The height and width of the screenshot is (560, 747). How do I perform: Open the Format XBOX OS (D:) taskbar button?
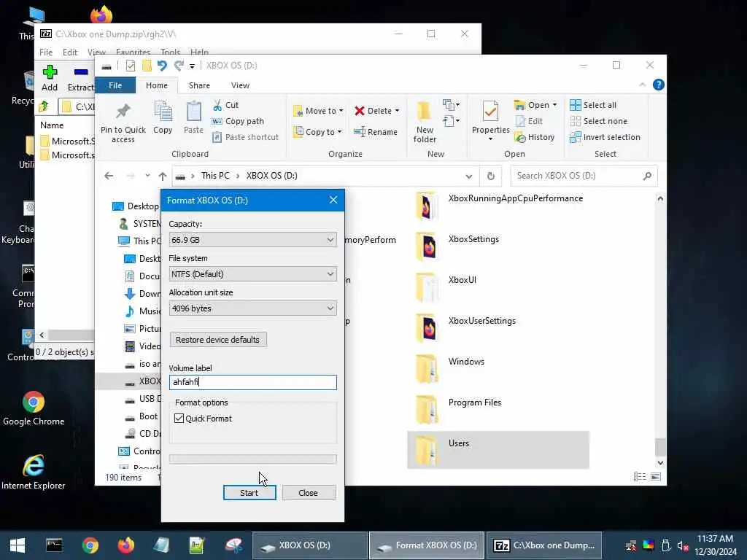pyautogui.click(x=427, y=545)
